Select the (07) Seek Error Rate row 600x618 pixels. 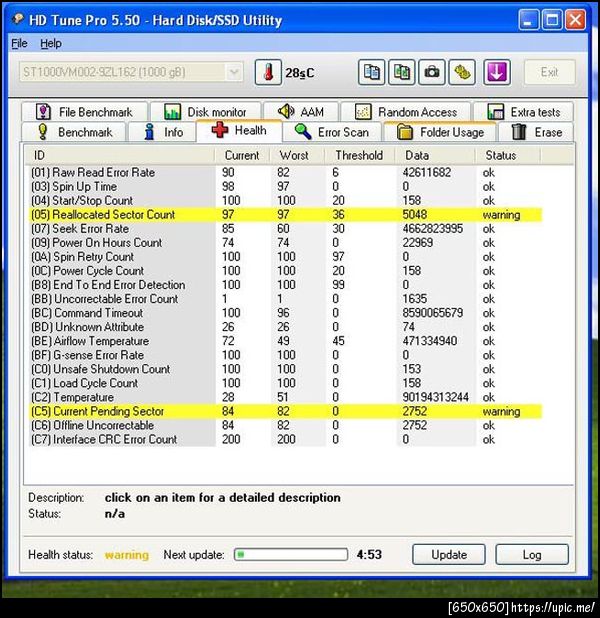286,229
